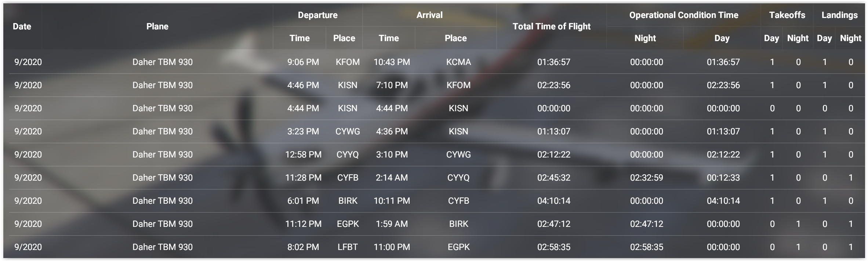The image size is (868, 261).
Task: Select the 02:32:59 night time cell
Action: (x=647, y=178)
